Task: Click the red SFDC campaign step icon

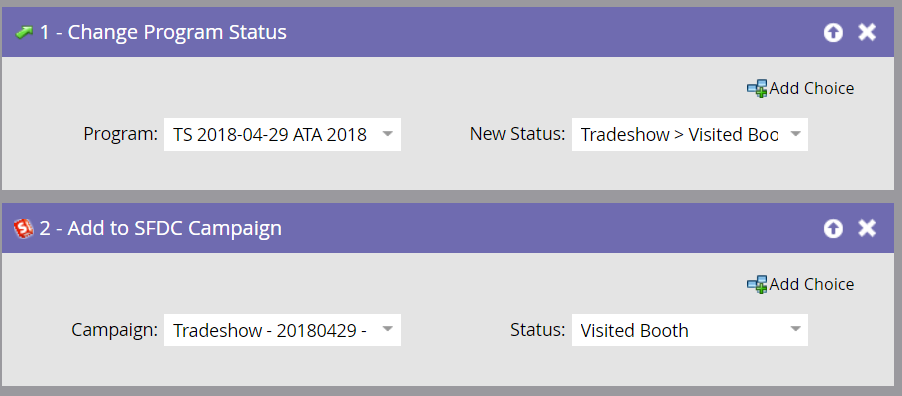Action: coord(24,229)
